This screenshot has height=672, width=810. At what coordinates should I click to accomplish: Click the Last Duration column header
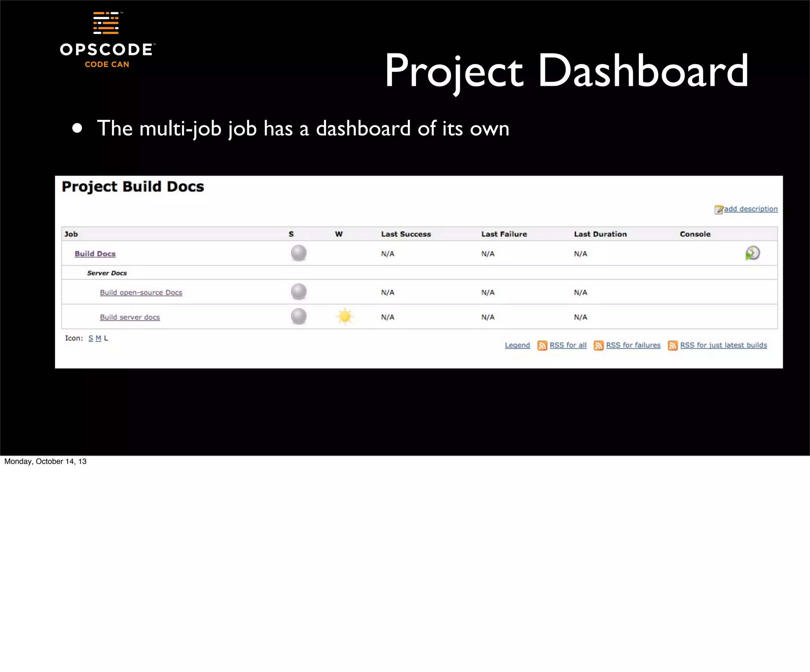click(x=600, y=234)
